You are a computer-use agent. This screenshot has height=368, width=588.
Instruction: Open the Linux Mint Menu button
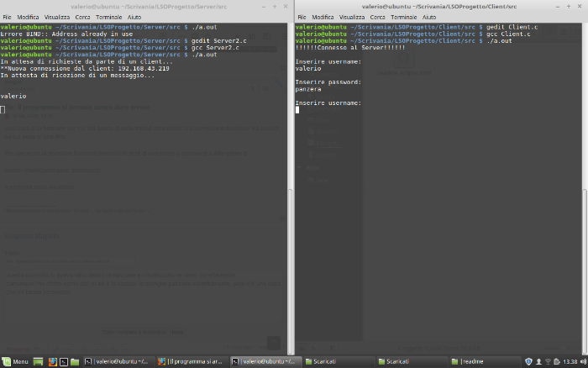click(x=16, y=361)
